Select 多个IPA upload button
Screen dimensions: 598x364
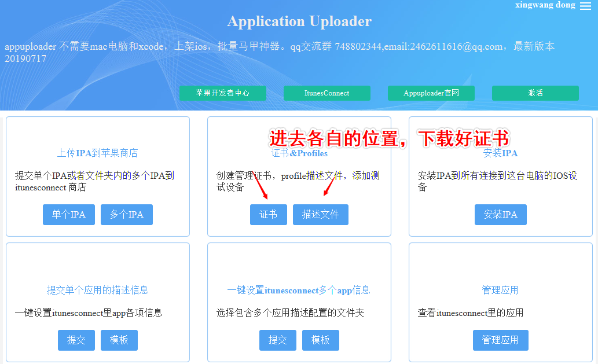(127, 215)
